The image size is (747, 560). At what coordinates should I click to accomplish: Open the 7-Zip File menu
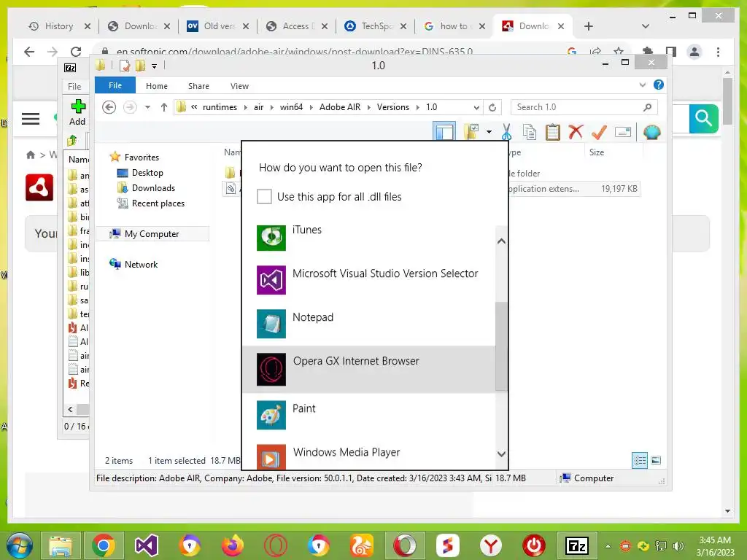(74, 87)
